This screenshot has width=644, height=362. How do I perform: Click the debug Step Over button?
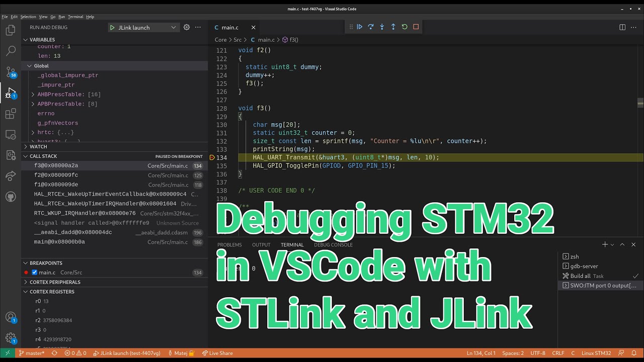coord(371,27)
